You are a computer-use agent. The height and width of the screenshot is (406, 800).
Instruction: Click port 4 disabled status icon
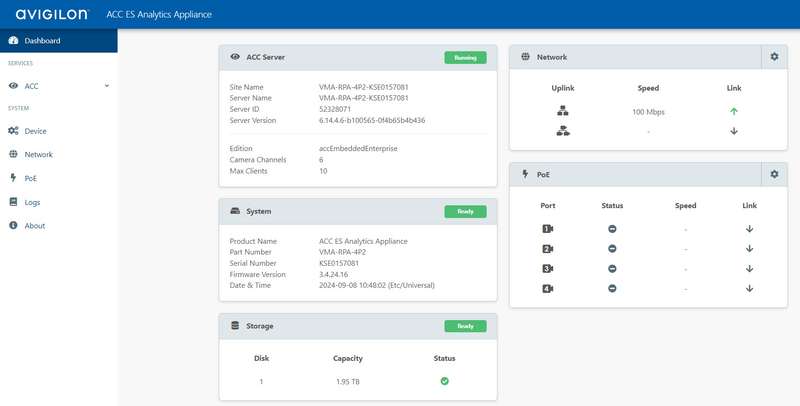[x=612, y=288]
